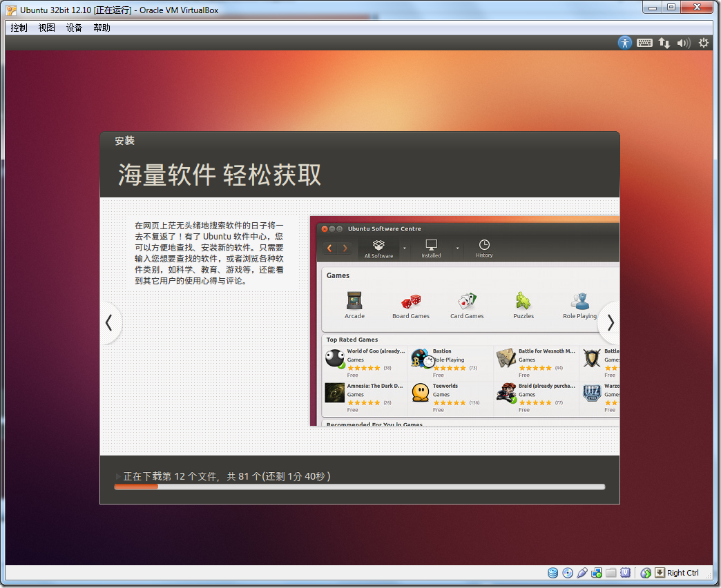
Task: Open the Card Games icon
Action: tap(467, 301)
